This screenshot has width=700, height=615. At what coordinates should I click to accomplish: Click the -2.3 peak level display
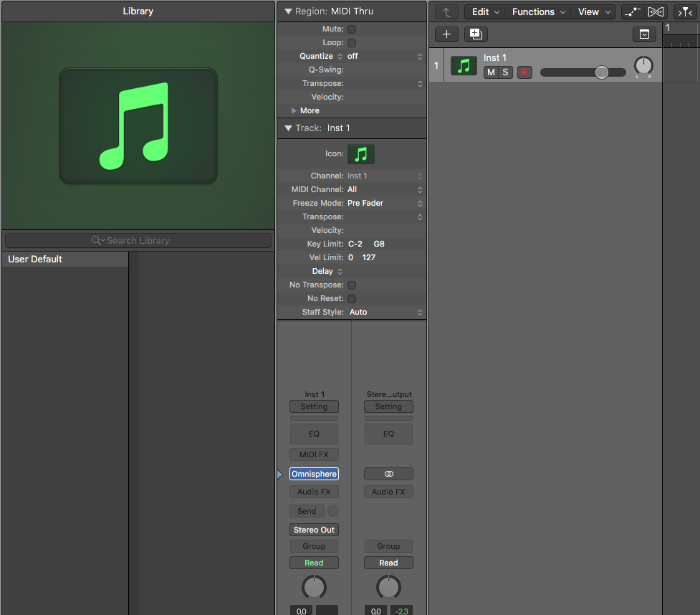tap(402, 611)
